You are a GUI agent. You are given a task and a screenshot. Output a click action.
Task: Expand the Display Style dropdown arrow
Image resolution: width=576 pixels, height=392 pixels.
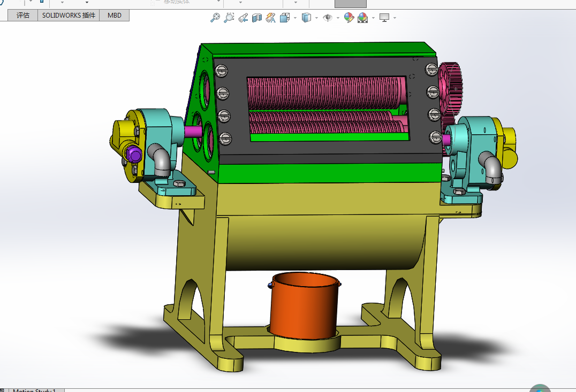pyautogui.click(x=317, y=18)
